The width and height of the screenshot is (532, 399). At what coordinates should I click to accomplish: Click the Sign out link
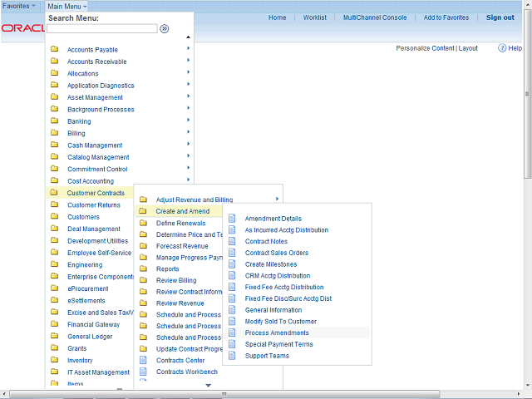click(500, 17)
